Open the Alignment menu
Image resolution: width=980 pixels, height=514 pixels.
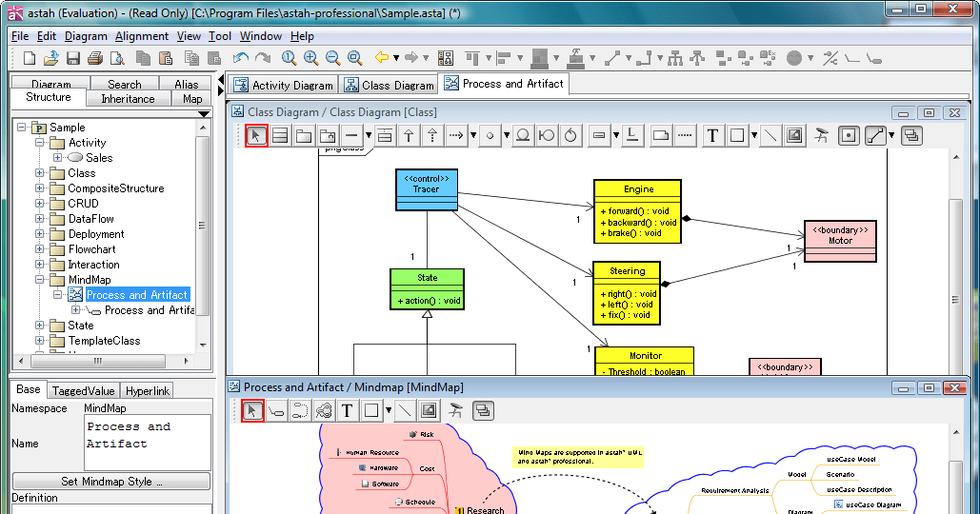click(142, 36)
